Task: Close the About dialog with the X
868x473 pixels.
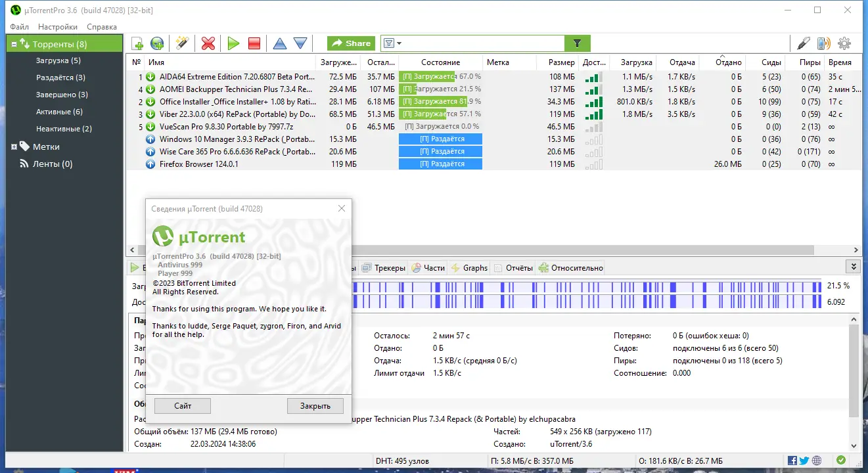Action: pos(342,208)
